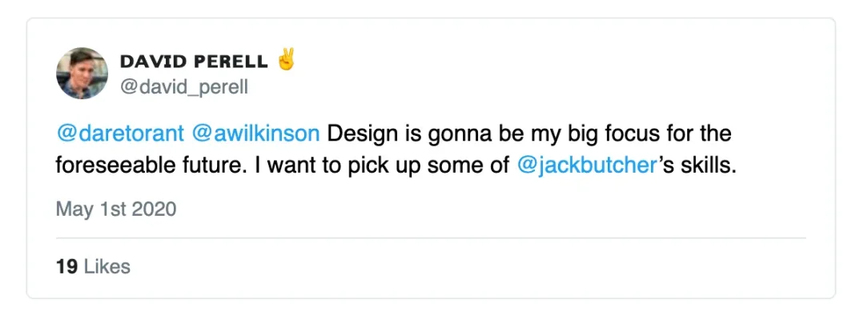This screenshot has width=868, height=315.
Task: Click the phrase big focus
Action: tap(600, 135)
